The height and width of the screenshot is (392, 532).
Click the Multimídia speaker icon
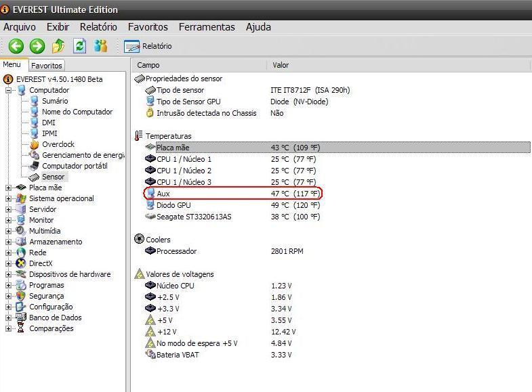pyautogui.click(x=21, y=231)
